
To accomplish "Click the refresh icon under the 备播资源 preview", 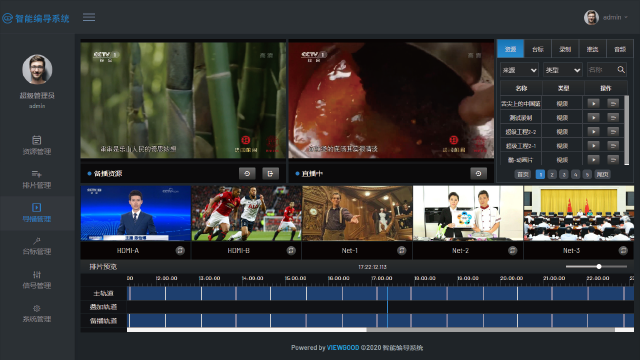I will click(247, 173).
